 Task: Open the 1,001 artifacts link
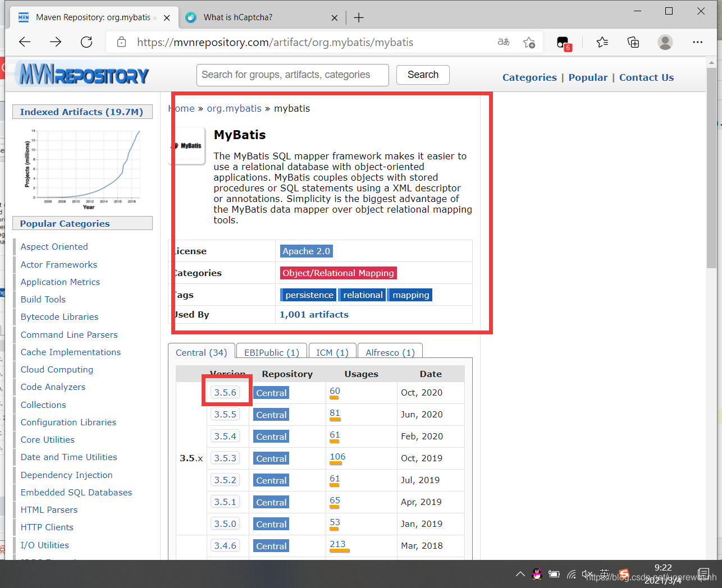click(314, 315)
